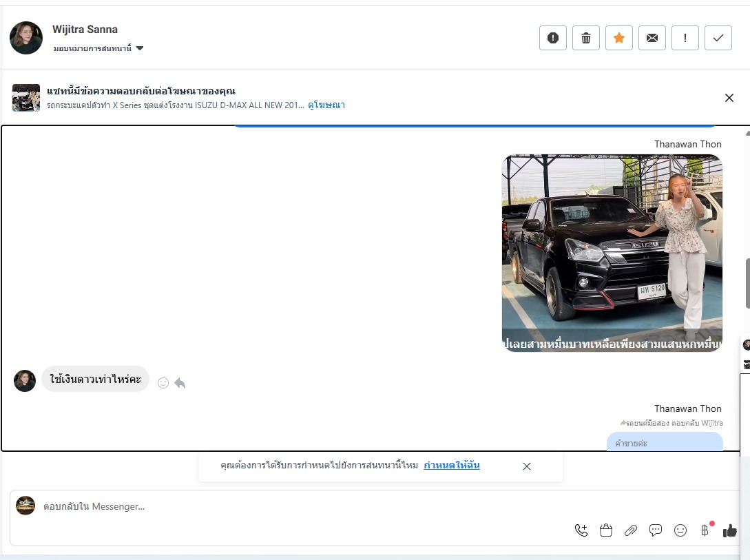This screenshot has width=750, height=560.
Task: Open the ISUZU ad thumbnail in banner
Action: [26, 98]
